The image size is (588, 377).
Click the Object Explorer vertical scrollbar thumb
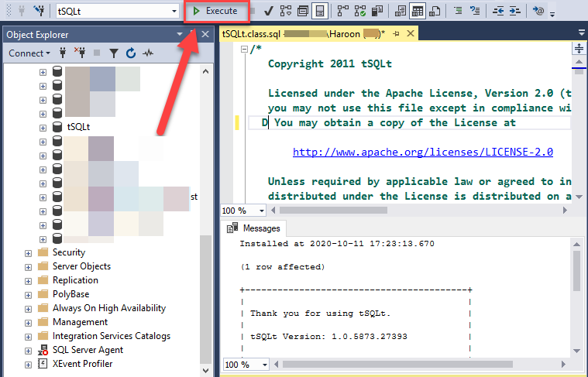[x=204, y=299]
